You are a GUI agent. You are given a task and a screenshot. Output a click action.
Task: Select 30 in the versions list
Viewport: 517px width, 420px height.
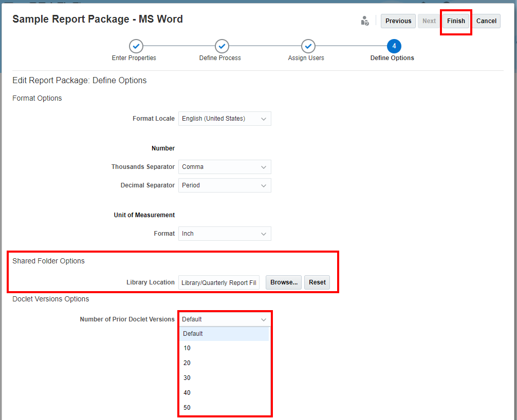(224, 378)
